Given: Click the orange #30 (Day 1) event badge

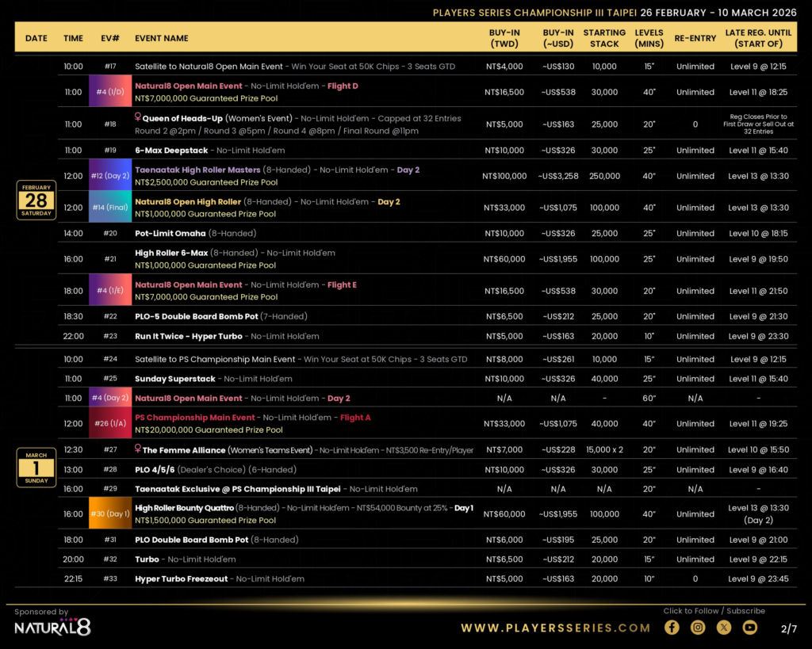Looking at the screenshot, I should (x=109, y=513).
